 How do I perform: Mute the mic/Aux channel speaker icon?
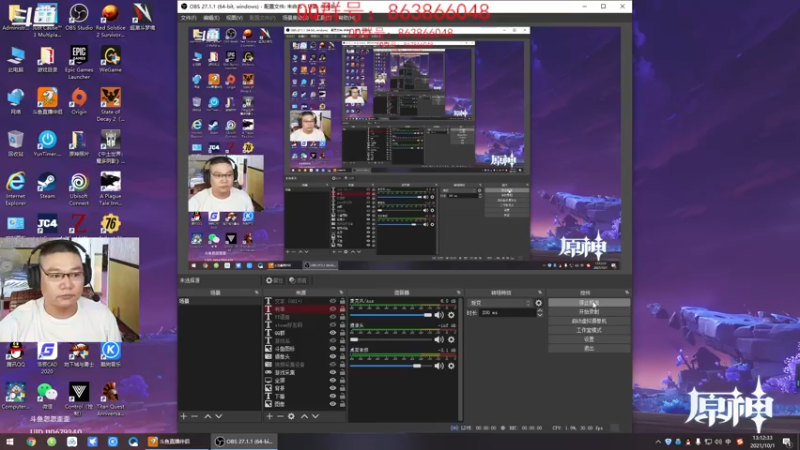click(x=439, y=315)
